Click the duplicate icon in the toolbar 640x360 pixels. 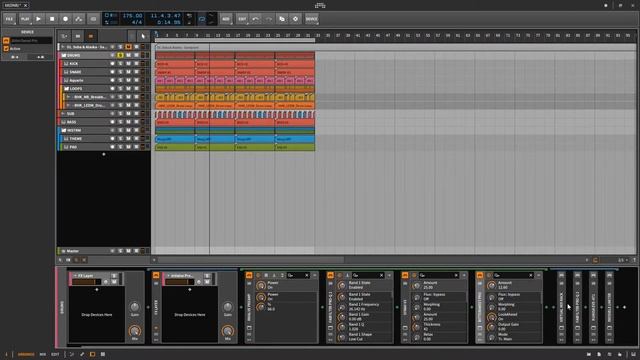(x=282, y=19)
